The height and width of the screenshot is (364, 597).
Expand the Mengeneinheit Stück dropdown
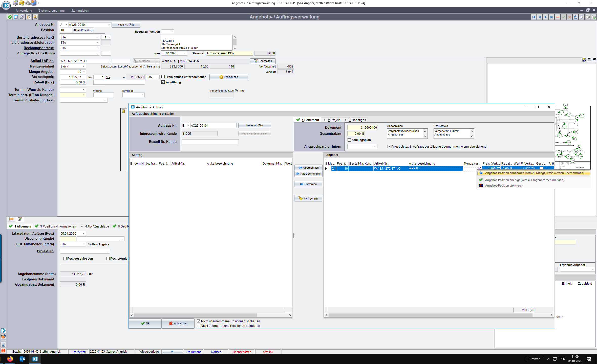pyautogui.click(x=83, y=66)
